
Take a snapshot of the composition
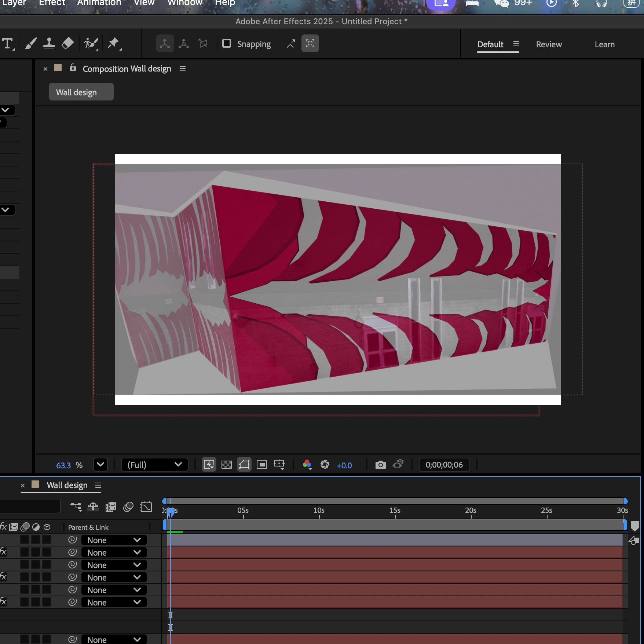click(x=381, y=464)
